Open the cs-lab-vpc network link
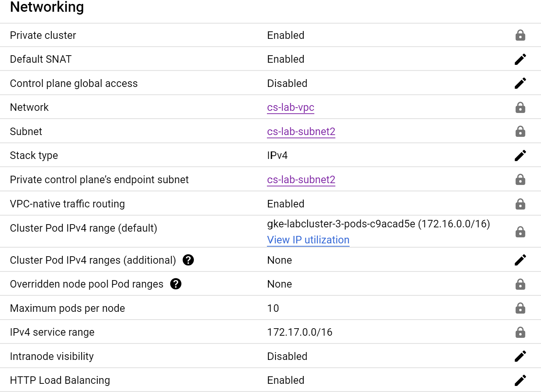The image size is (541, 392). tap(290, 107)
